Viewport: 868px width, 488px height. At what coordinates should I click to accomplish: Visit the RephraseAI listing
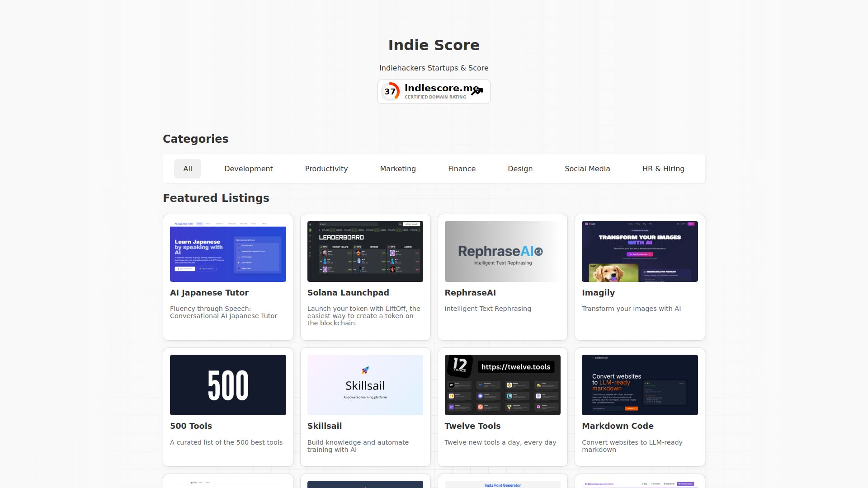[x=470, y=292]
